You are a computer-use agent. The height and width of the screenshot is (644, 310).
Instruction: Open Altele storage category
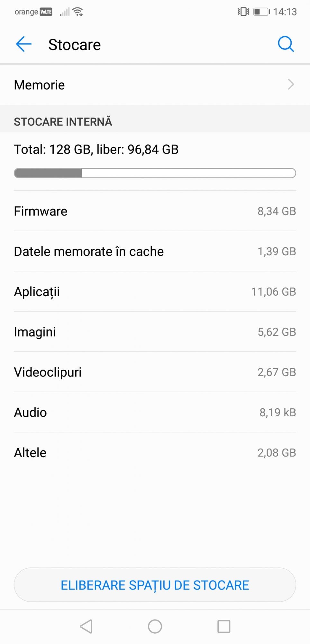[x=155, y=453]
